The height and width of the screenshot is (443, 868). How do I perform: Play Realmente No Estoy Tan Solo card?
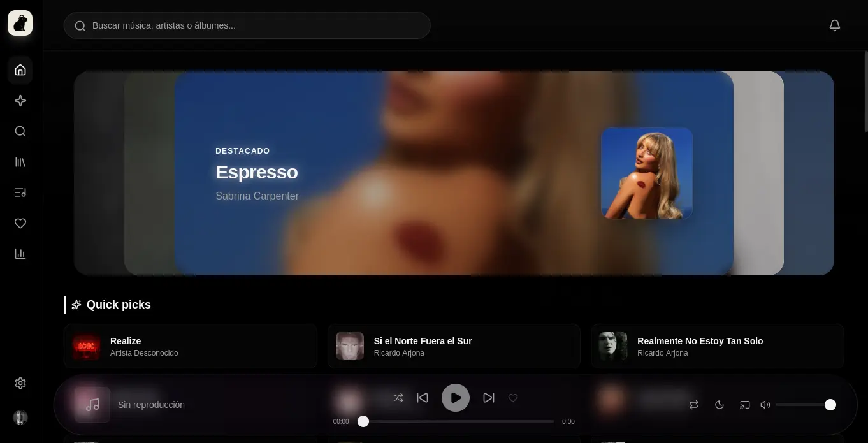tap(718, 346)
